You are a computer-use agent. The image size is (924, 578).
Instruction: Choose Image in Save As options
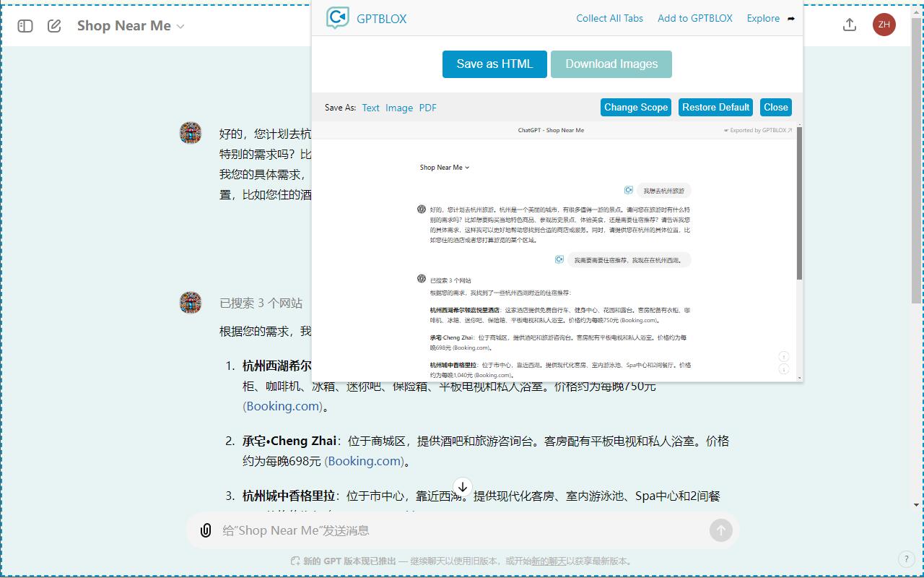399,108
